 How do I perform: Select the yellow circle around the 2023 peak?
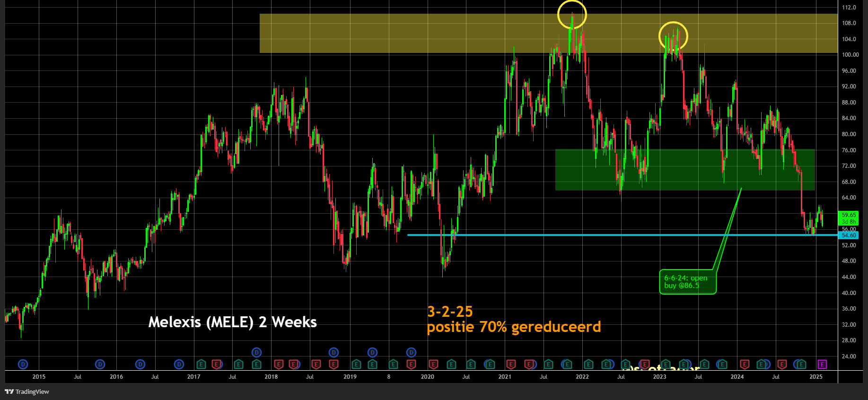click(673, 36)
